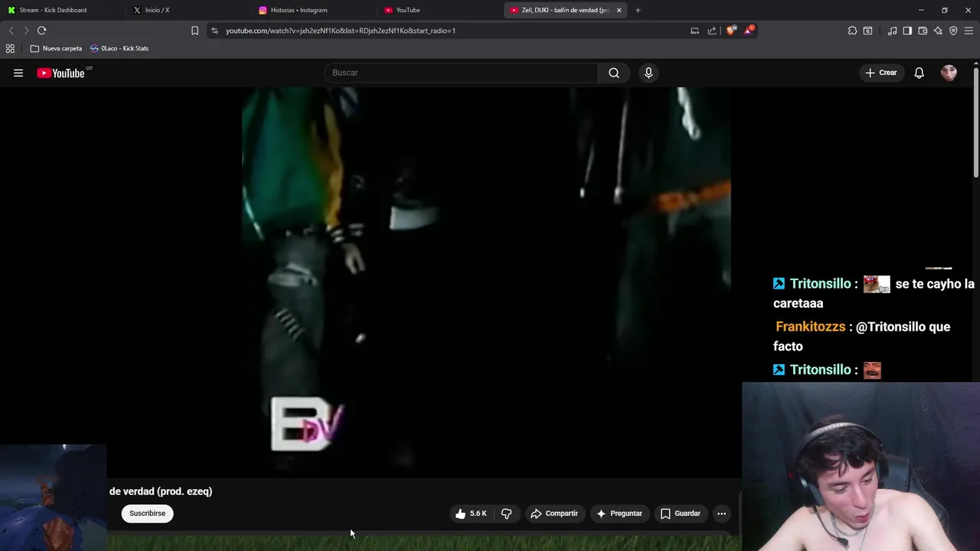Open the apps grid in bookmarks bar
Image resolution: width=980 pixels, height=551 pixels.
pos(10,48)
